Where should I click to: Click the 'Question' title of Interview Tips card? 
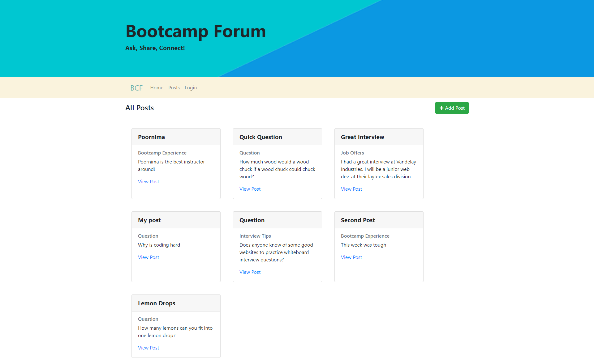[x=252, y=220]
